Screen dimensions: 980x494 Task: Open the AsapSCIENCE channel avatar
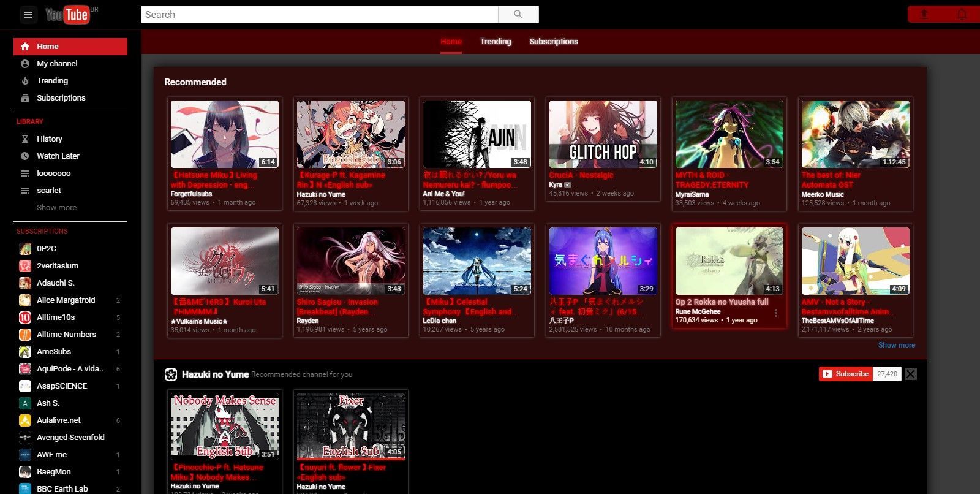(x=25, y=386)
